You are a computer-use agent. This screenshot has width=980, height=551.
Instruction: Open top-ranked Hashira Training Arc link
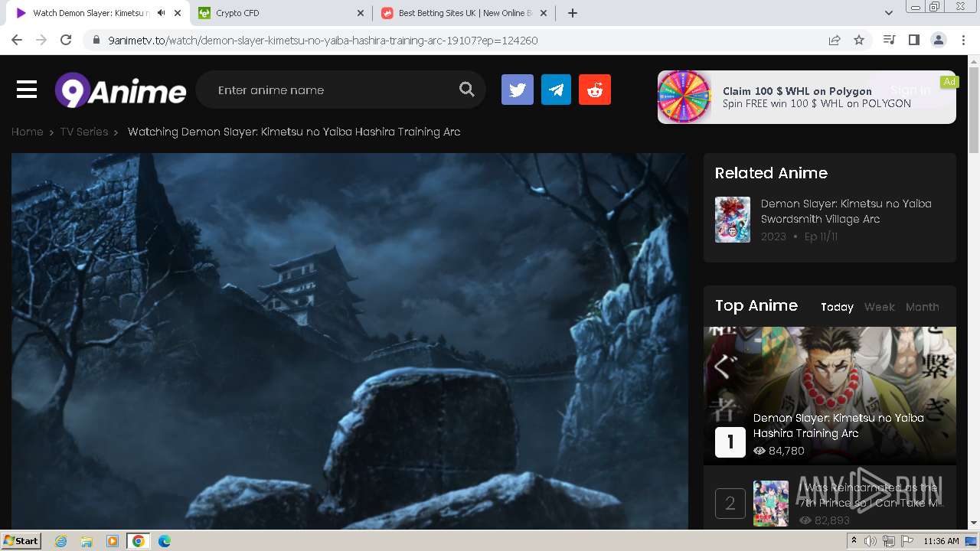pyautogui.click(x=838, y=425)
